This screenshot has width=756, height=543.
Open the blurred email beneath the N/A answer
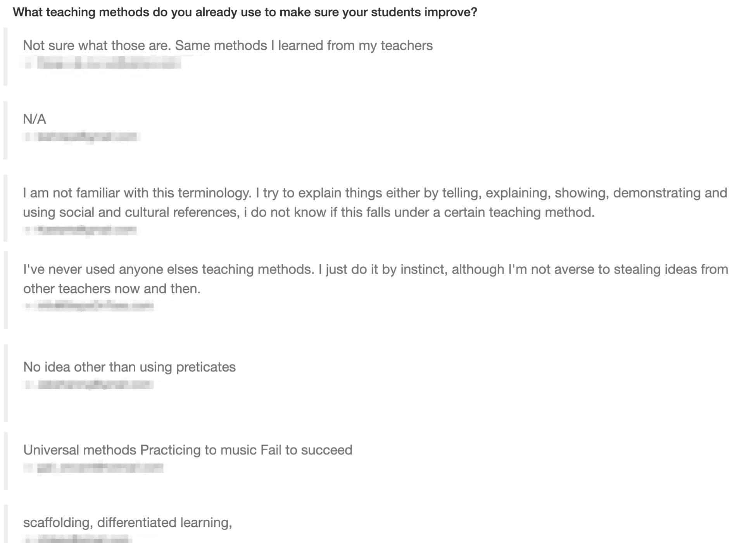[81, 137]
